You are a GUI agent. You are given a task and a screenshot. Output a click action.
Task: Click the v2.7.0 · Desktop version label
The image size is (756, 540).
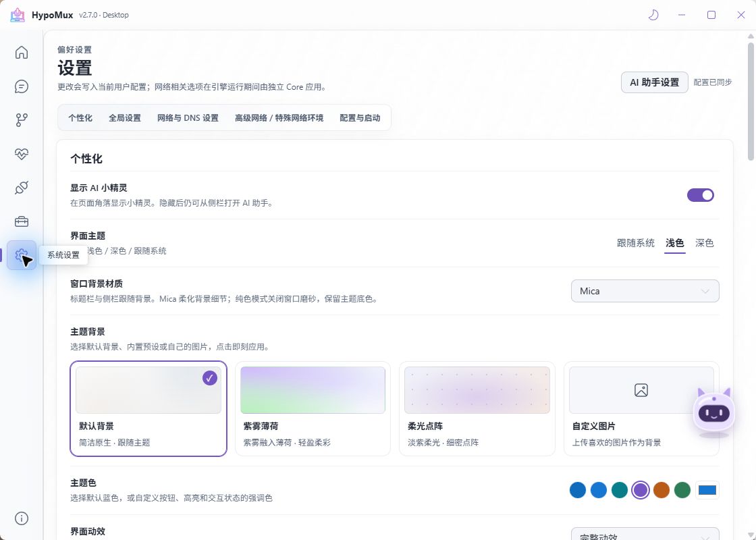(x=104, y=15)
